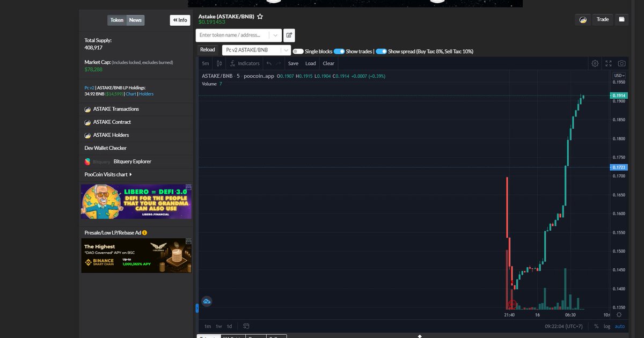Click the 0.1914 current price label
Screen dimensions: 644x338
pyautogui.click(x=619, y=95)
